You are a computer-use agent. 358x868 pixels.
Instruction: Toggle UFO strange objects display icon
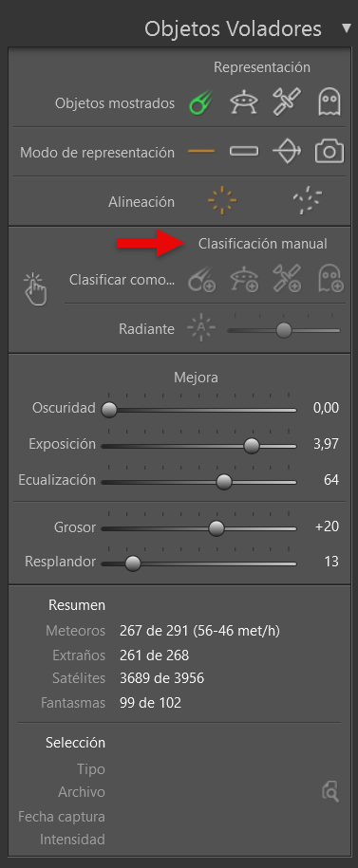244,103
